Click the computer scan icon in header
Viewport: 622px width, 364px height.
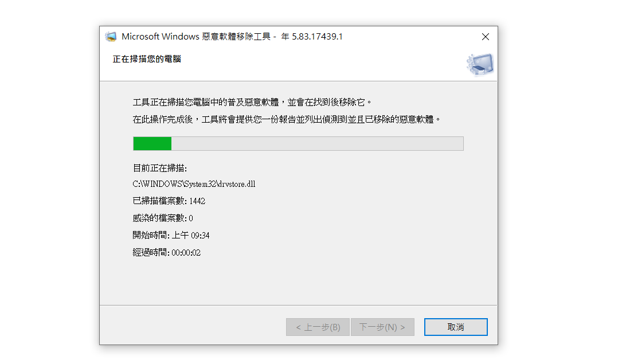[x=480, y=64]
